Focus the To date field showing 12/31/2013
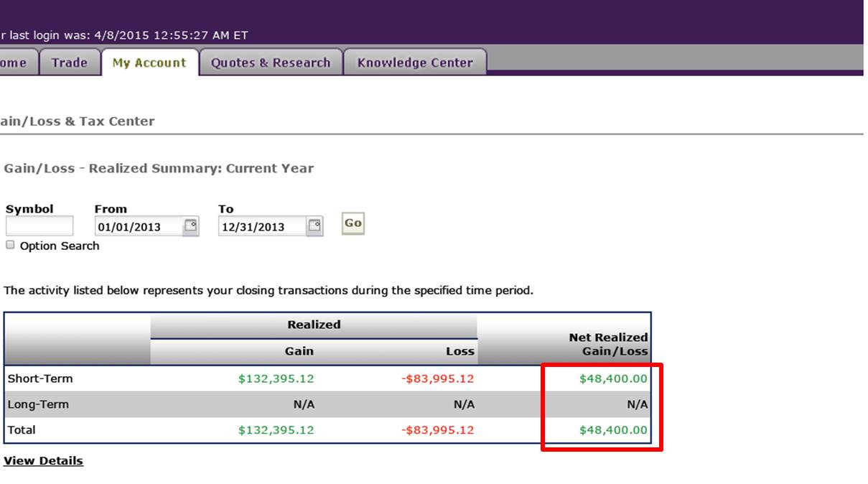868x484 pixels. [261, 227]
